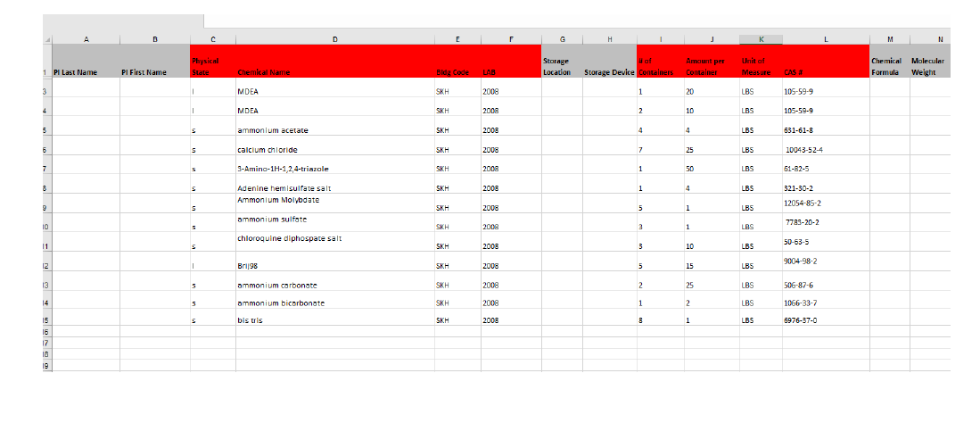This screenshot has height=423, width=980.
Task: Click CAS number 9004-98-2 cell
Action: coord(825,261)
